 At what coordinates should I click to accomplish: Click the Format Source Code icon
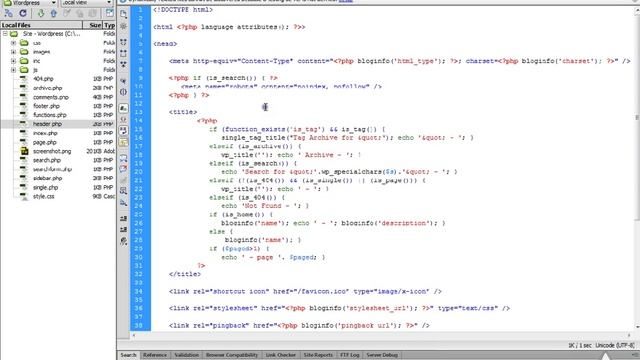pyautogui.click(x=123, y=241)
